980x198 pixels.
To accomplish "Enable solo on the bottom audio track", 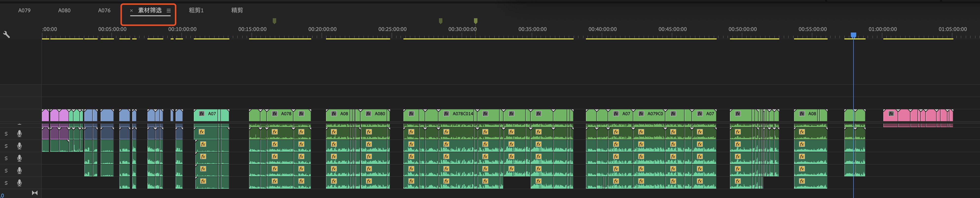I will coord(6,183).
